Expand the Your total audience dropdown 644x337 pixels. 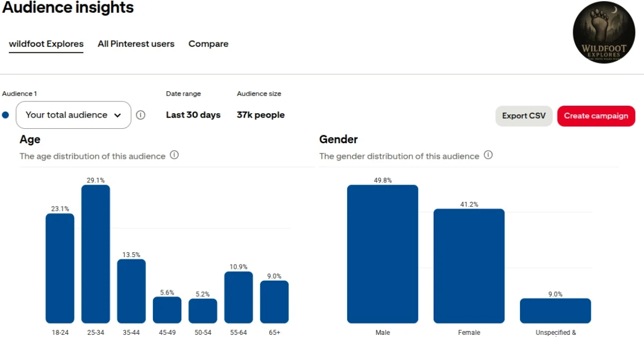[x=74, y=115]
